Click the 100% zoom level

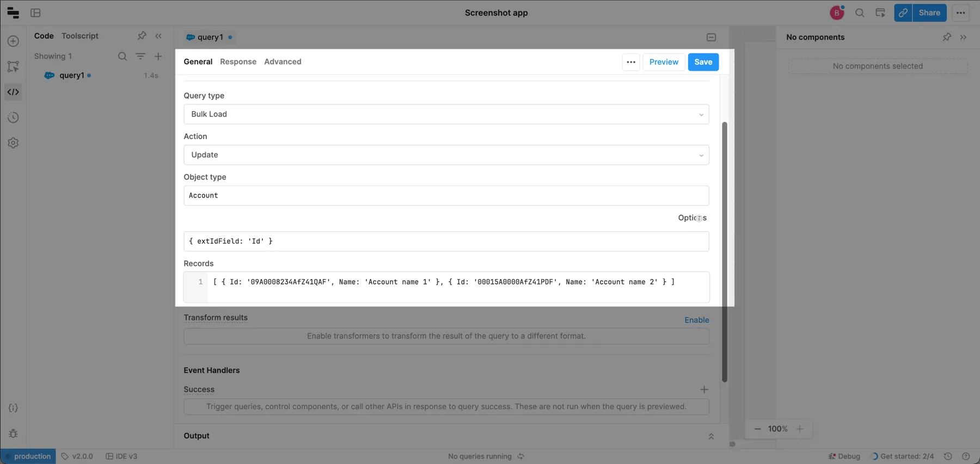(x=778, y=429)
